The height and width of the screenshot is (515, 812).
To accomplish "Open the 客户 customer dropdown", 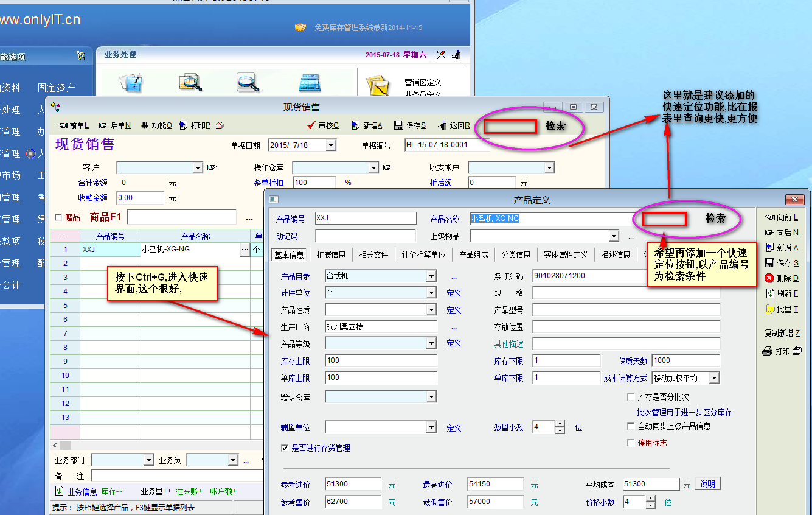I will pyautogui.click(x=198, y=167).
